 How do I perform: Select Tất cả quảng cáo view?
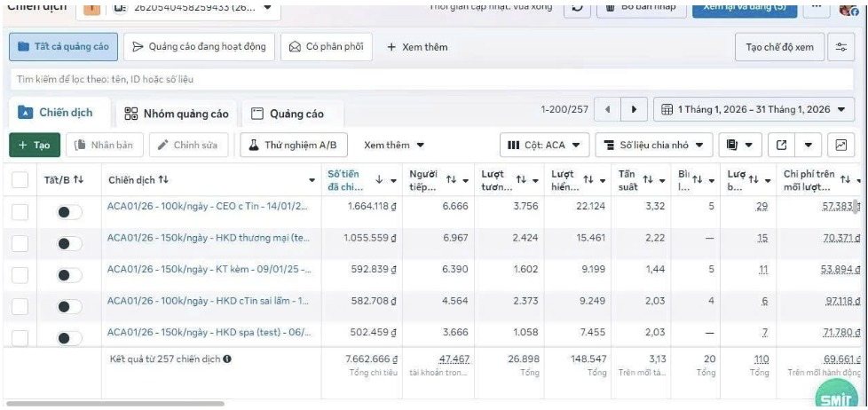pos(63,46)
